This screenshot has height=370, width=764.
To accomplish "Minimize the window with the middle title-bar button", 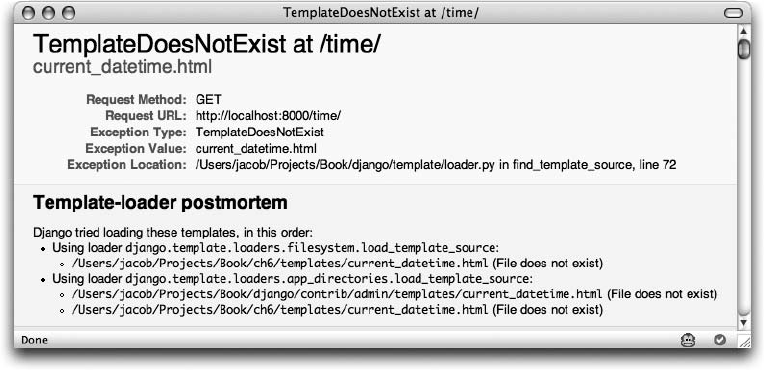I will 48,13.
